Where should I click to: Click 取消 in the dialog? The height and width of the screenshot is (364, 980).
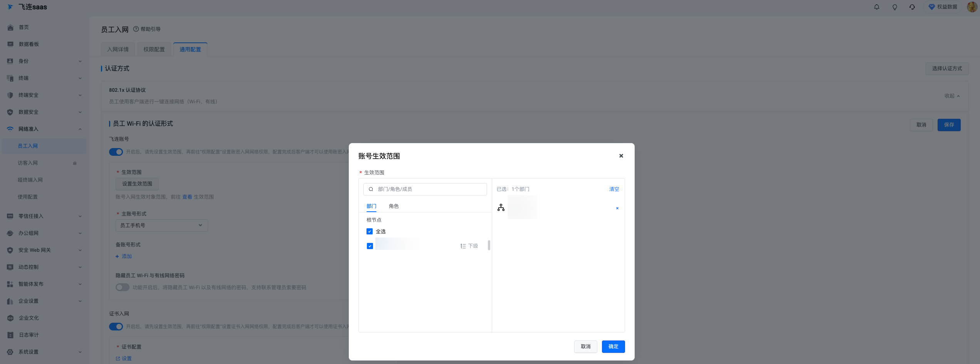click(586, 347)
